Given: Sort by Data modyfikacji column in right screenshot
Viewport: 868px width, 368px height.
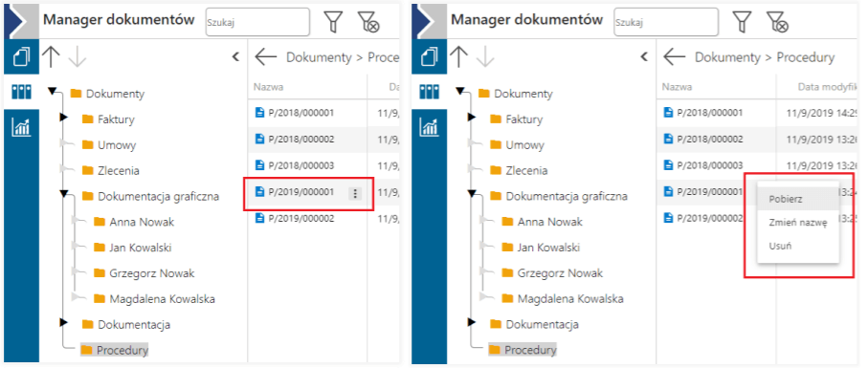Looking at the screenshot, I should coord(828,87).
